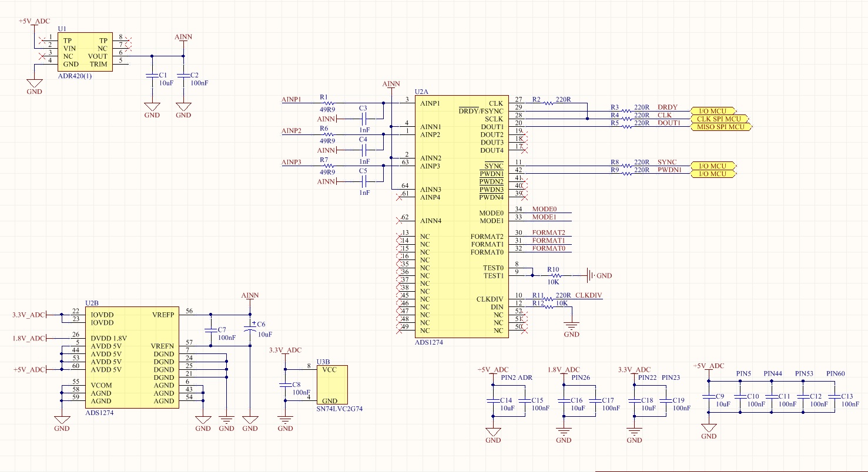868x472 pixels.
Task: Click the VREFP pin name on U2B
Action: [x=163, y=315]
